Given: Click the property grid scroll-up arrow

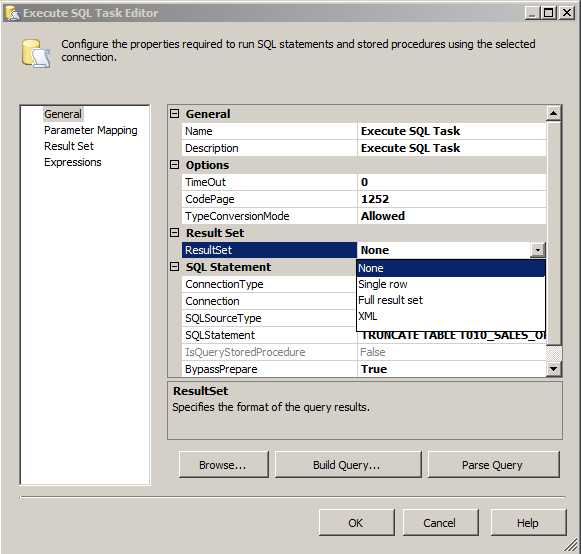Looking at the screenshot, I should 554,113.
